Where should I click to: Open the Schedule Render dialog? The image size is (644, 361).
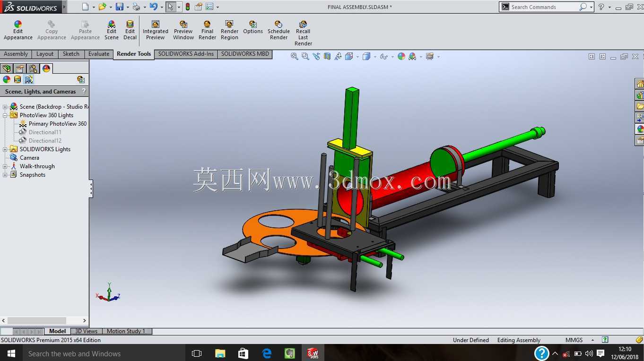point(278,30)
